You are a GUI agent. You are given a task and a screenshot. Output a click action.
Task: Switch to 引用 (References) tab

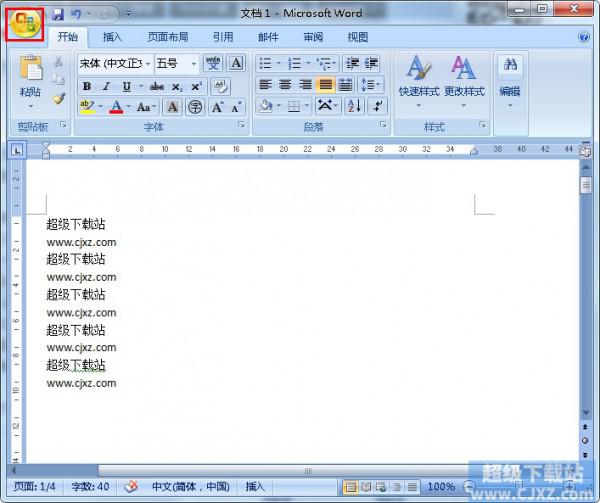[x=223, y=37]
